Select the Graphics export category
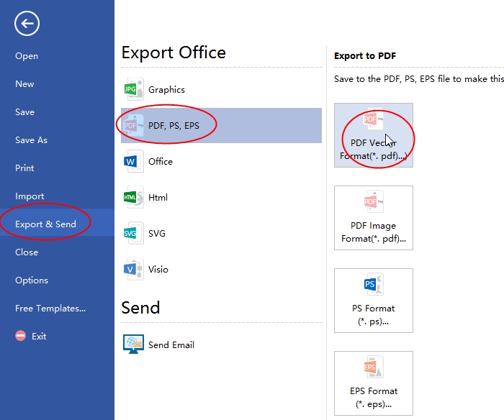Screen dimensions: 504x420 point(222,90)
